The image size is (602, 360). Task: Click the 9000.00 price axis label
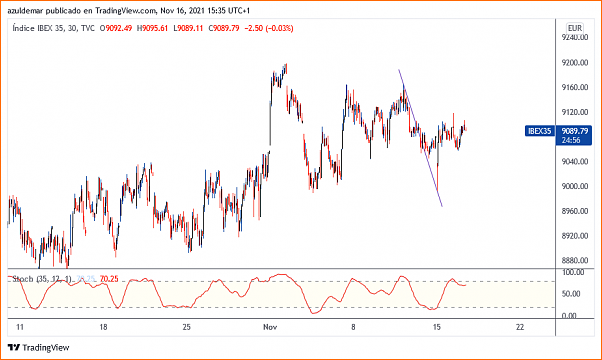tap(575, 186)
